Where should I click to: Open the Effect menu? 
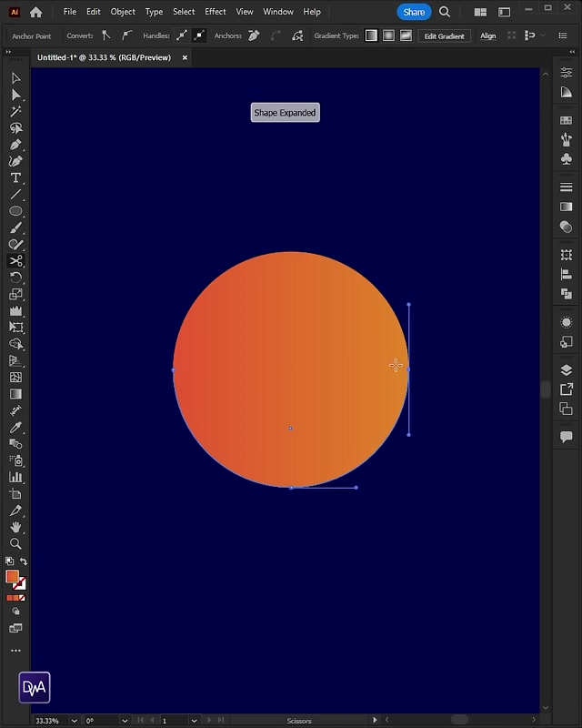[x=216, y=12]
